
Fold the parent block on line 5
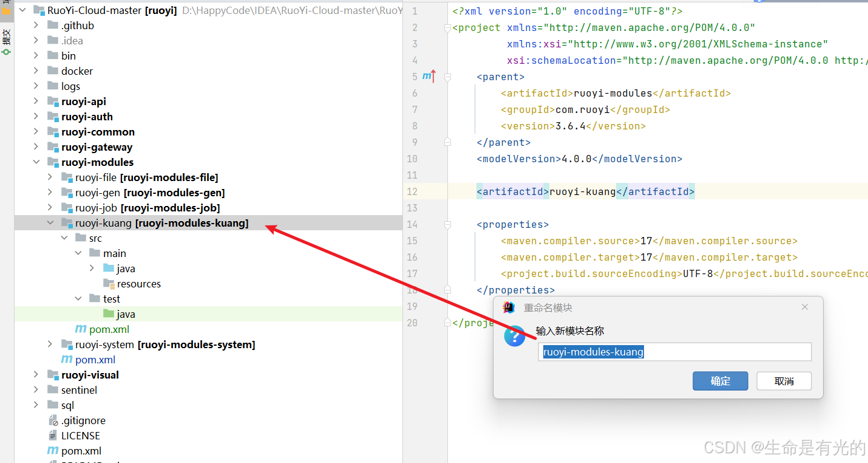tap(447, 77)
